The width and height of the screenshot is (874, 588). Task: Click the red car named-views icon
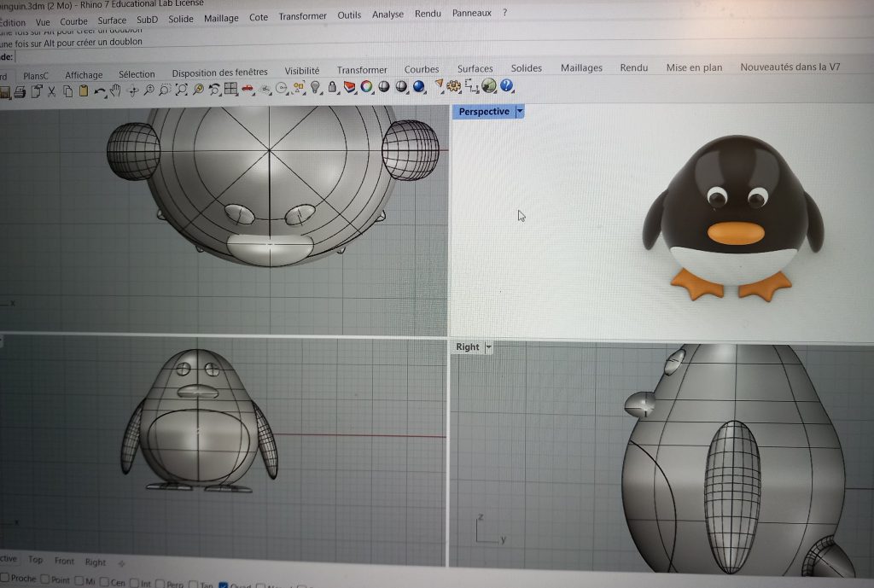point(248,88)
